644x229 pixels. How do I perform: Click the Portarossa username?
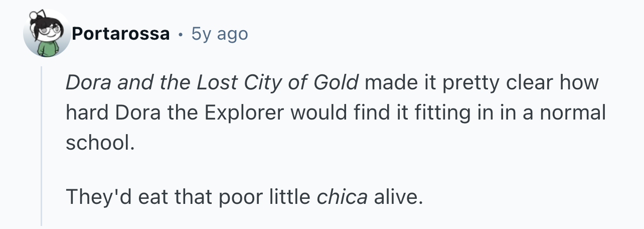coord(120,34)
